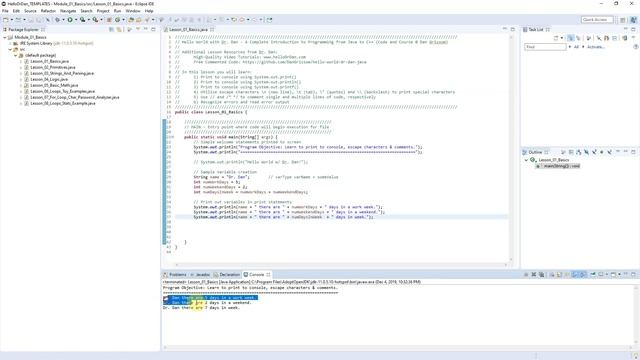The width and height of the screenshot is (640, 360).
Task: Toggle Link with Editor in Package Explorer
Action: (x=119, y=29)
